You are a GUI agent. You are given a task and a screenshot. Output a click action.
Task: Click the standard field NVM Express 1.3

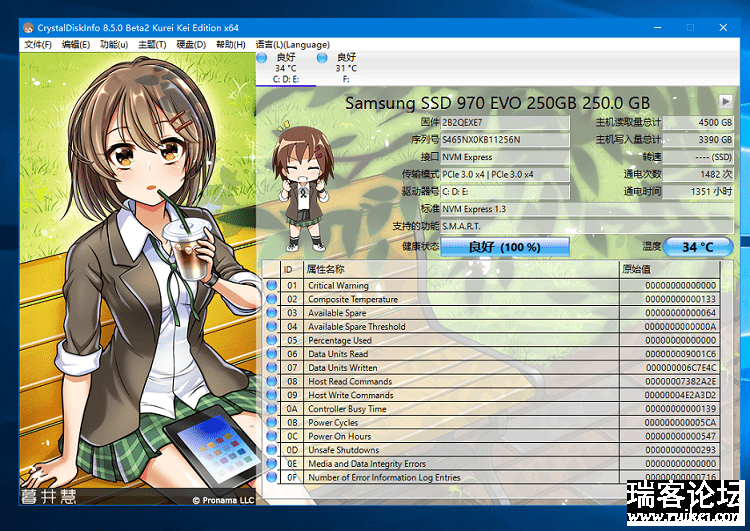point(587,209)
